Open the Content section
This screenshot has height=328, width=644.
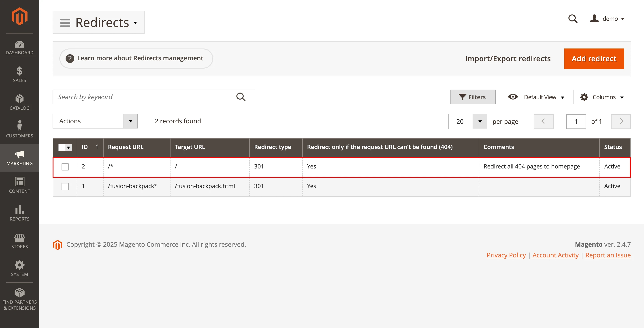pos(19,185)
